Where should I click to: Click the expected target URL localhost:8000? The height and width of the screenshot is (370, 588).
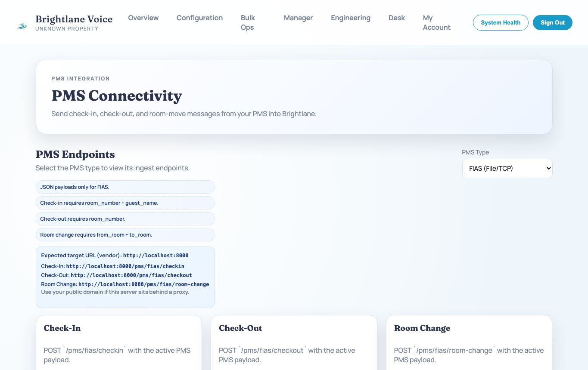pos(156,256)
